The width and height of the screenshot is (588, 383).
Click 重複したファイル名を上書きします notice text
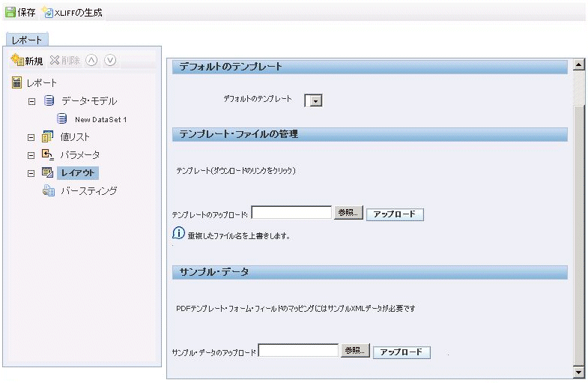point(239,236)
